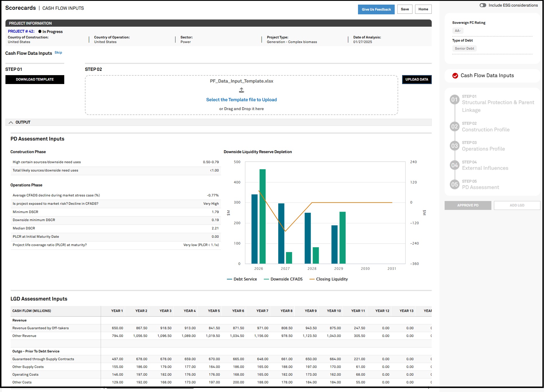This screenshot has width=549, height=392.
Task: Open External Influences step
Action: [485, 168]
